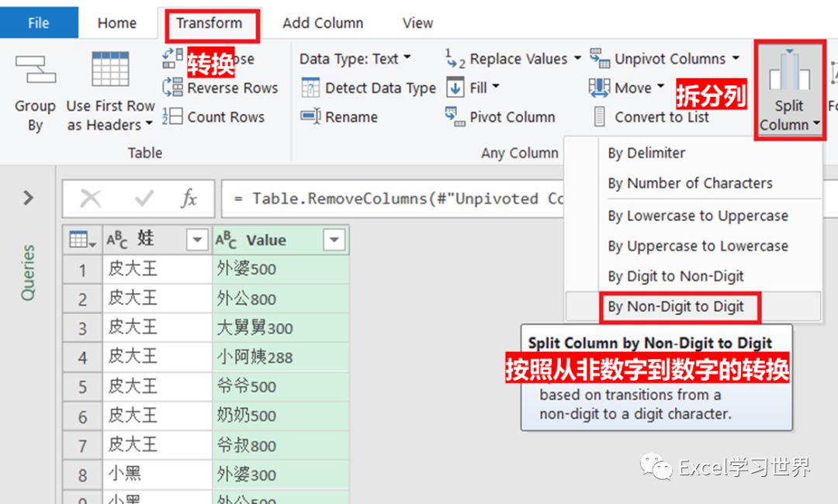
Task: Confirm formula with checkmark icon
Action: pyautogui.click(x=144, y=198)
